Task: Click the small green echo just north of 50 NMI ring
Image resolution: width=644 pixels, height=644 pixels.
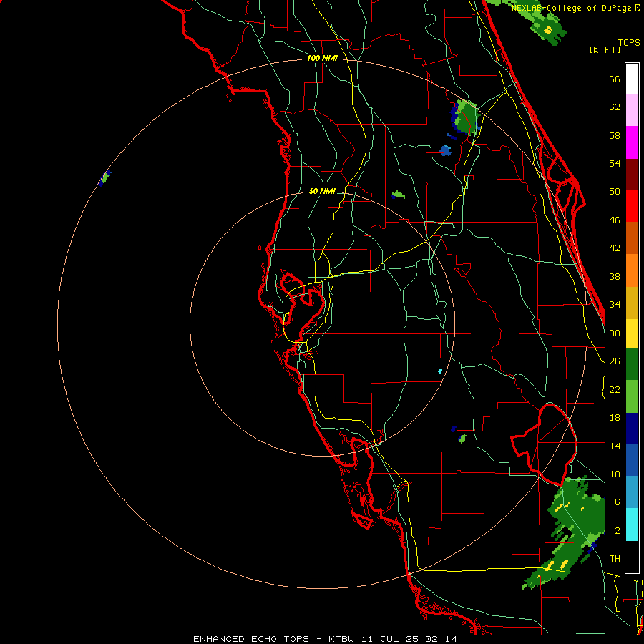Action: (x=398, y=194)
